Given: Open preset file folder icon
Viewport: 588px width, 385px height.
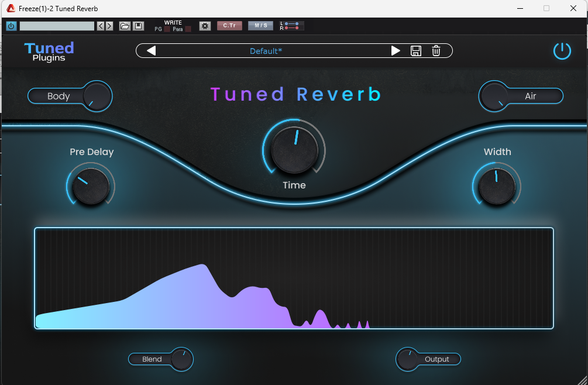Looking at the screenshot, I should 125,26.
